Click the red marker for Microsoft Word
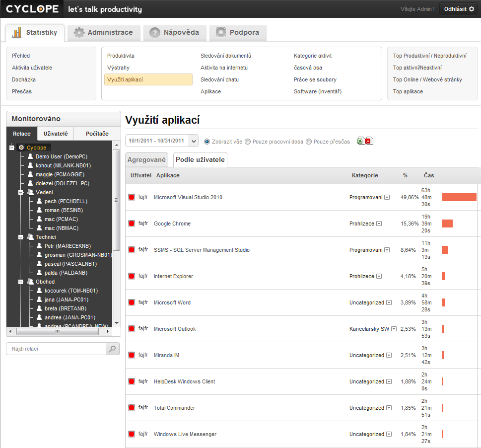This screenshot has height=448, width=481. (132, 302)
